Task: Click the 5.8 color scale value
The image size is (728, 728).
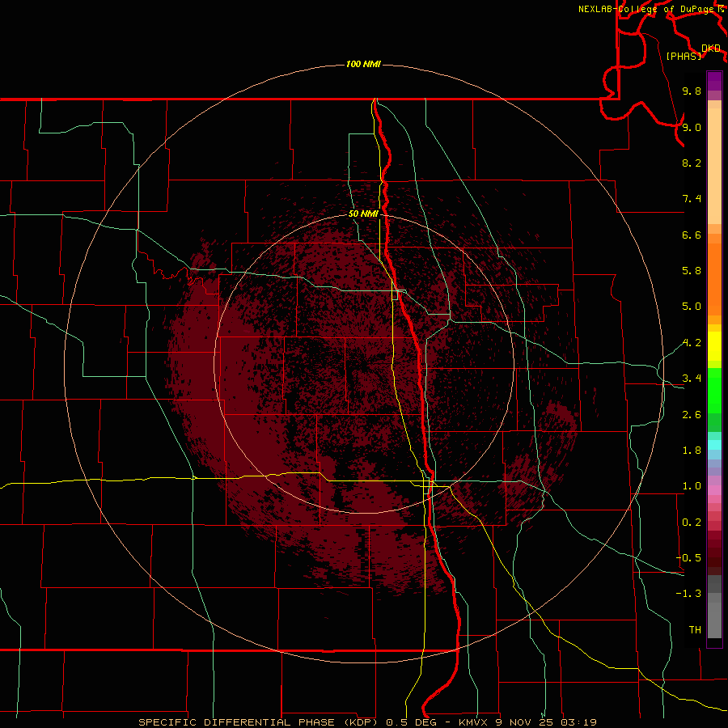Action: [x=692, y=271]
